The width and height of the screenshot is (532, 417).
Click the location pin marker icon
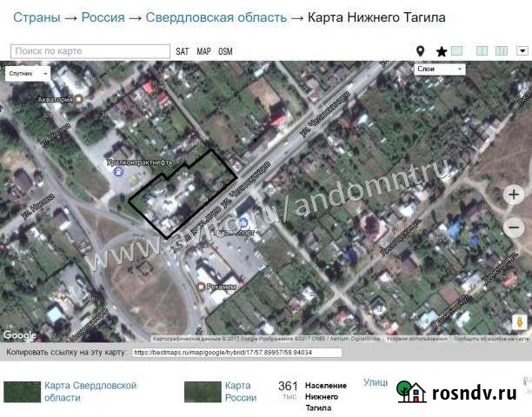[x=421, y=52]
